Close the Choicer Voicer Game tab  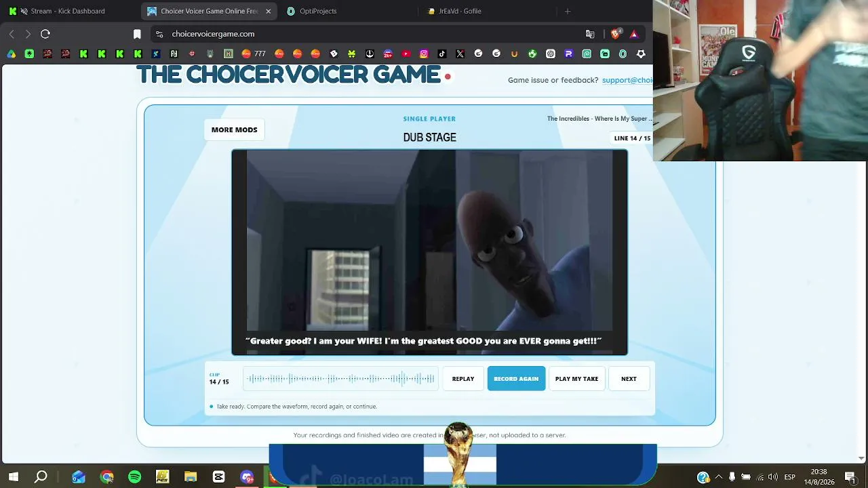tap(268, 11)
